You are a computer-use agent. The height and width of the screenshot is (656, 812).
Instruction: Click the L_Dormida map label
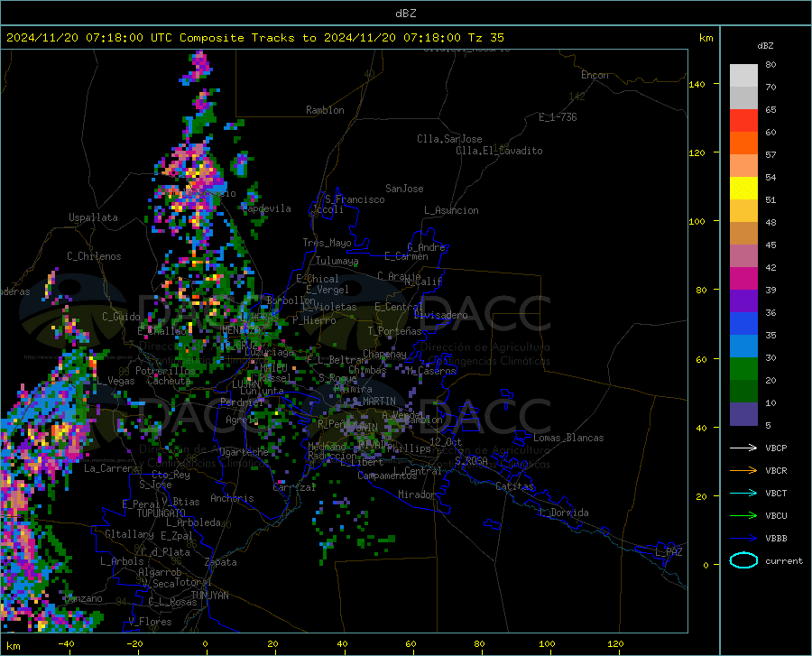tap(563, 513)
